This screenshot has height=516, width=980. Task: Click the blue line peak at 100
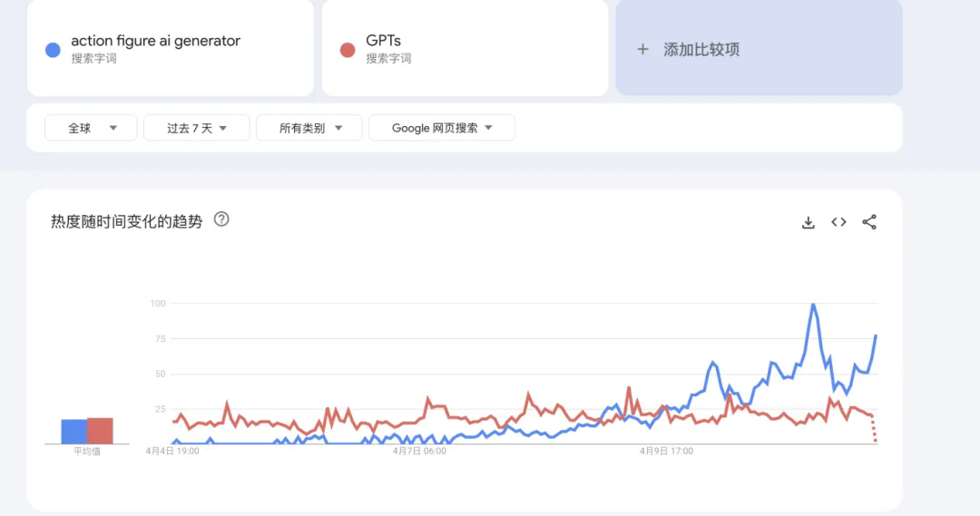tap(813, 305)
